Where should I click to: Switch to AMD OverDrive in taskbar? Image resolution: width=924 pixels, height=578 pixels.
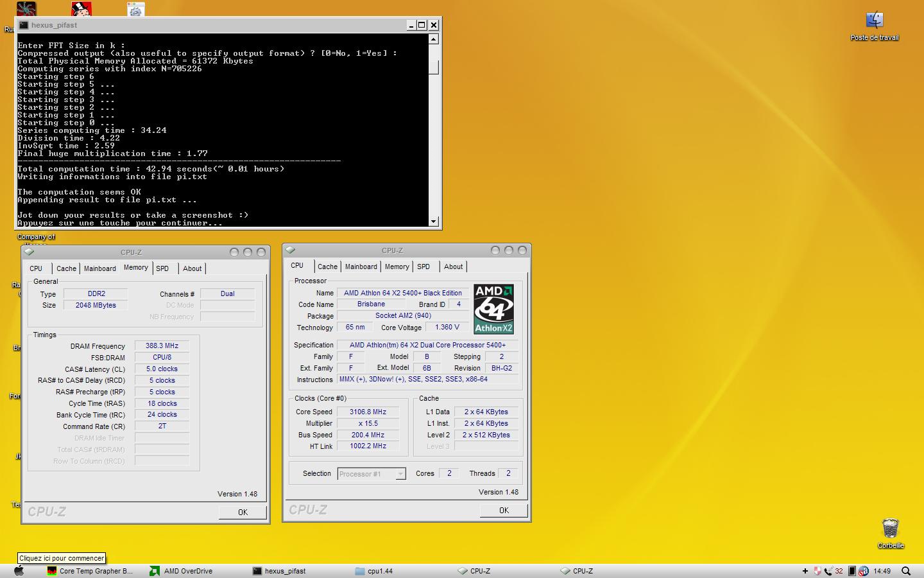pos(181,571)
